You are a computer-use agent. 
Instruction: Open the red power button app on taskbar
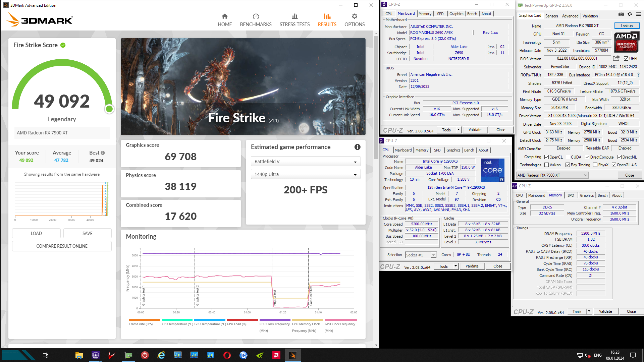click(145, 355)
